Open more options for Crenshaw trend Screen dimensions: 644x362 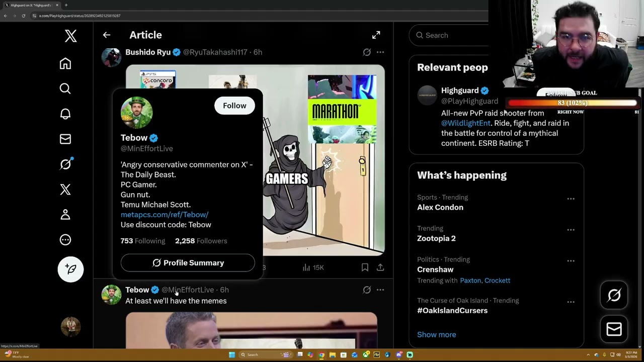coord(571,261)
